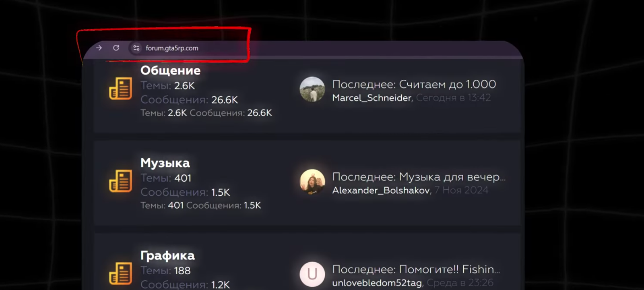Open the latest thread Помогите!! Fishin…
This screenshot has width=644, height=290.
[450, 269]
